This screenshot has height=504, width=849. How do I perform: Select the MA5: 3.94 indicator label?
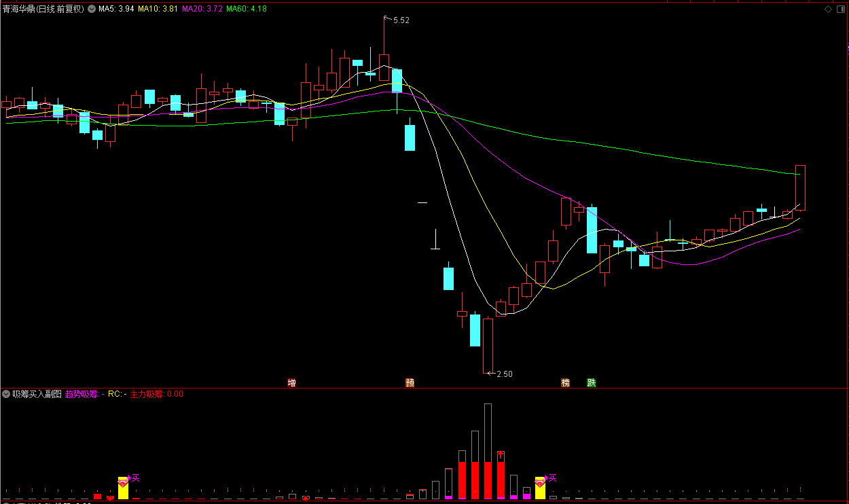[x=115, y=10]
